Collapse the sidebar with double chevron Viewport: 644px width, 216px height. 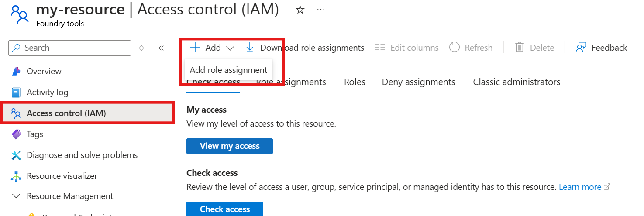(x=161, y=48)
